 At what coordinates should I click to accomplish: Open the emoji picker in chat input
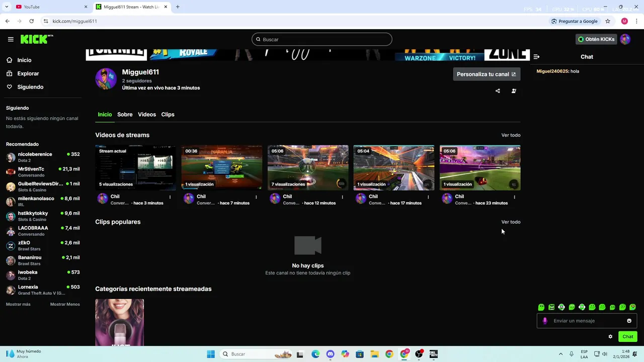(629, 321)
